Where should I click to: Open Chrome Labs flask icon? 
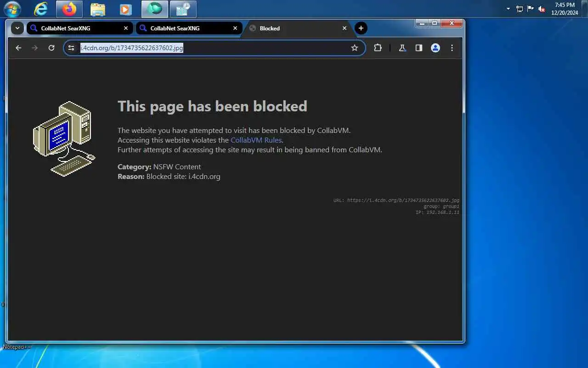click(x=402, y=48)
